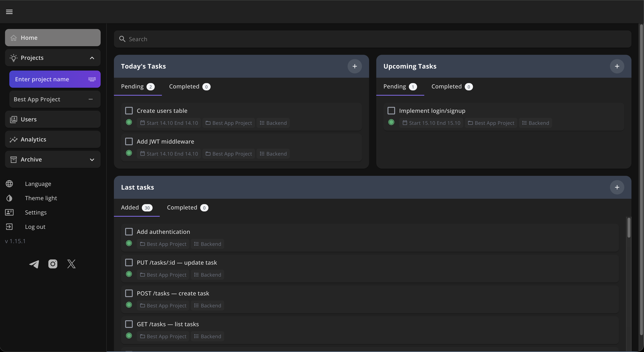Log out of the application

[35, 227]
